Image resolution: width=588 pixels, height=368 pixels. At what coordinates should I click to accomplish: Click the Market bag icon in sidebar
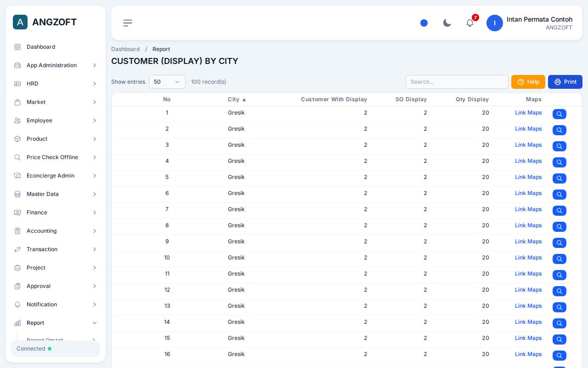tap(17, 102)
